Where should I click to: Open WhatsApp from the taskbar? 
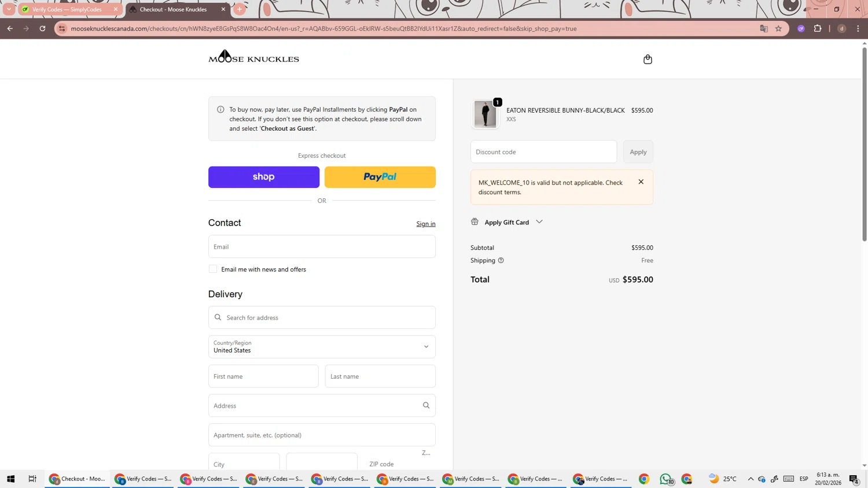coord(666,479)
